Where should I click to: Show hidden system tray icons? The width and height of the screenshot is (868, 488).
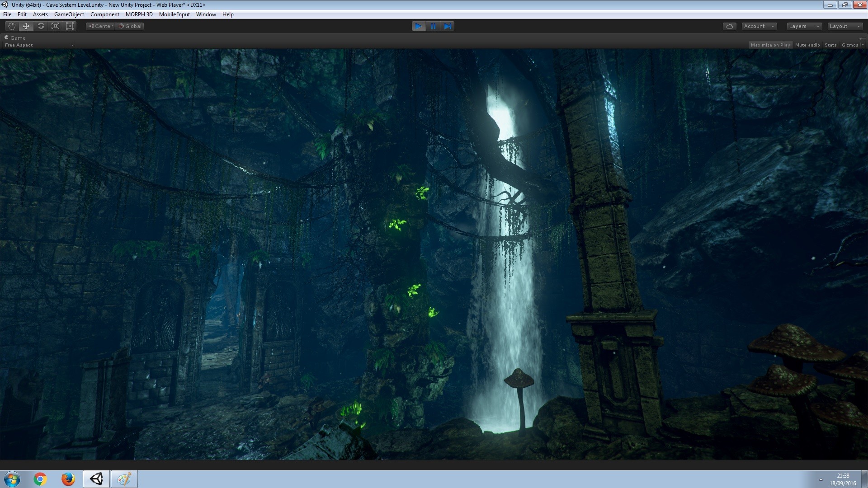[821, 479]
